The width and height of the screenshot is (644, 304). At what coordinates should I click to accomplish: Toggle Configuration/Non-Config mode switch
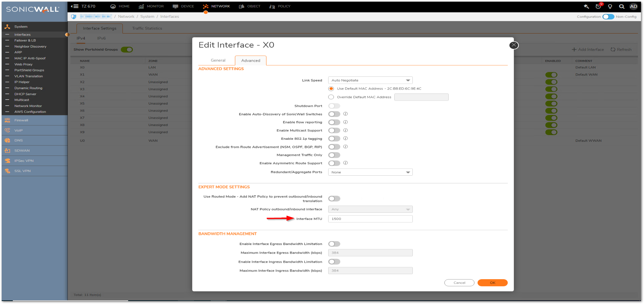click(x=608, y=17)
